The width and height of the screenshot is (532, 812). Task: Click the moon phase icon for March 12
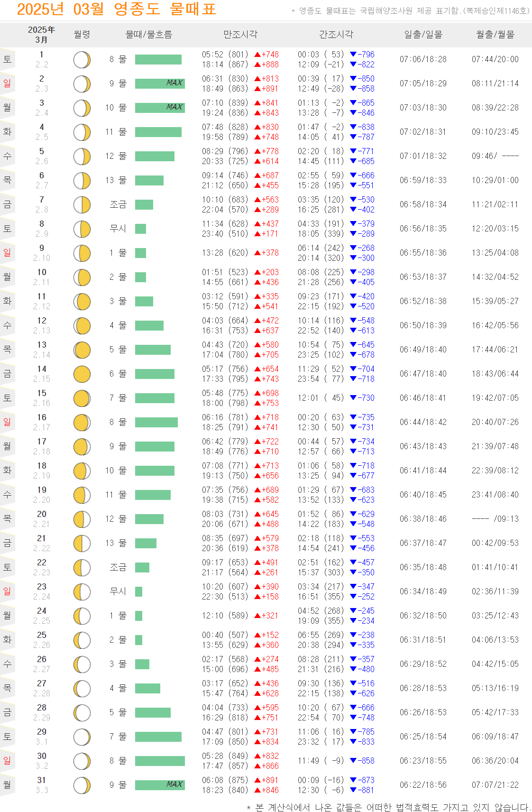pos(82,326)
